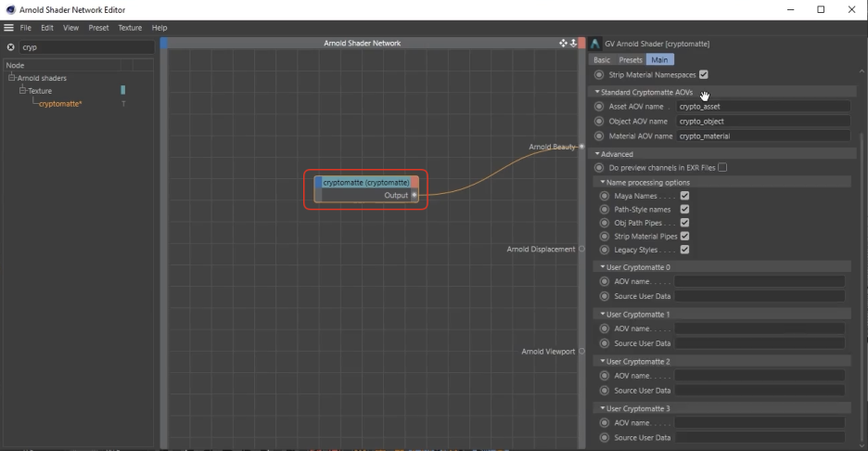Switch to the Presets tab
868x451 pixels.
pos(631,59)
